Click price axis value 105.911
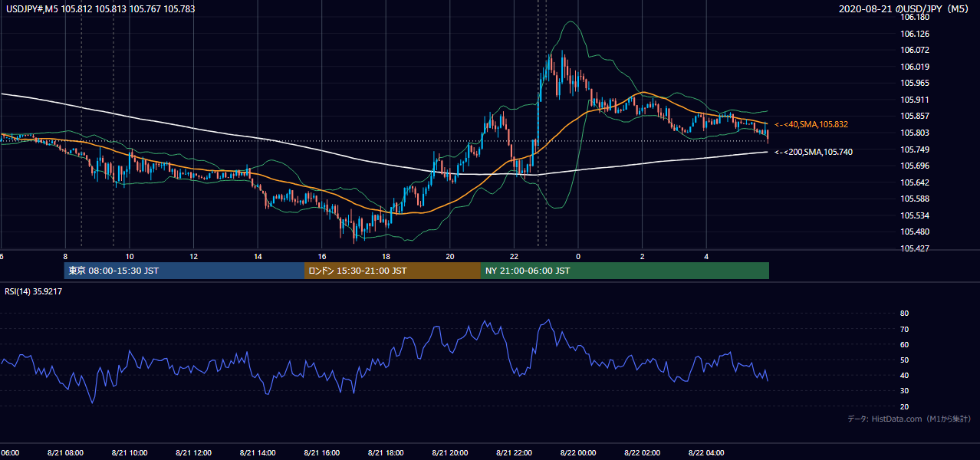The height and width of the screenshot is (460, 980). (915, 100)
